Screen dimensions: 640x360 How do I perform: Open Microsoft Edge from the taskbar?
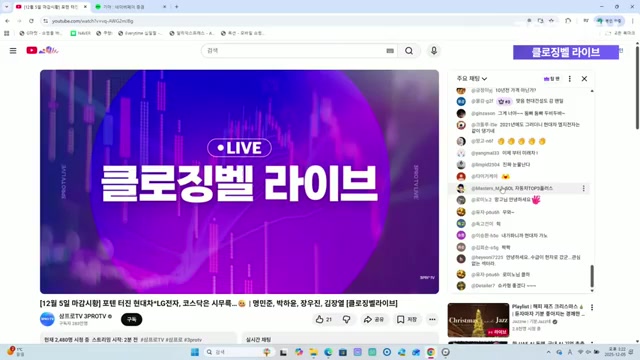click(328, 352)
